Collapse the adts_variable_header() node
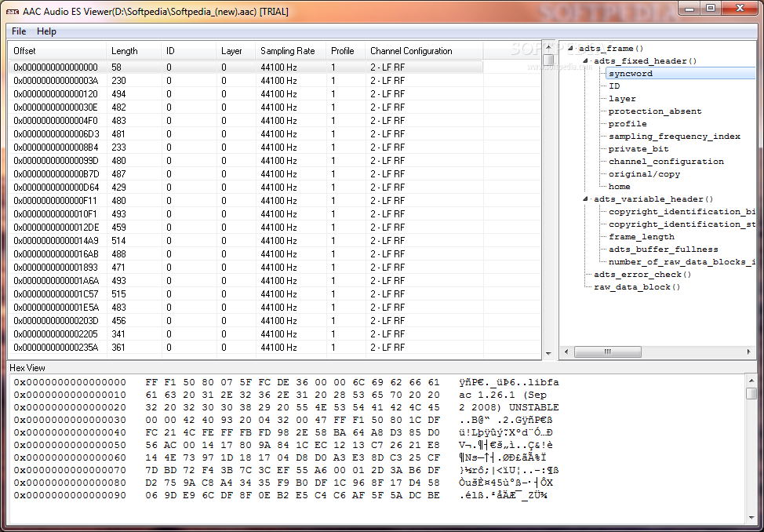Image resolution: width=764 pixels, height=532 pixels. [x=586, y=199]
